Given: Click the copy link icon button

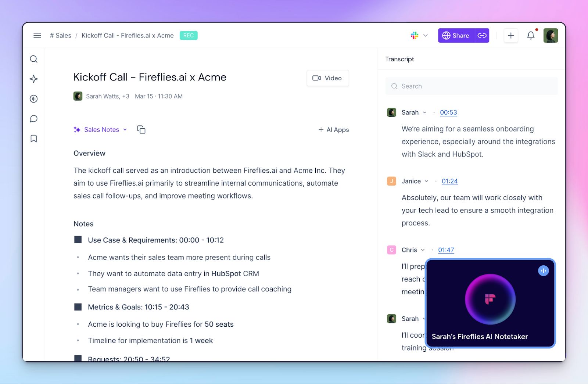Looking at the screenshot, I should click(482, 36).
